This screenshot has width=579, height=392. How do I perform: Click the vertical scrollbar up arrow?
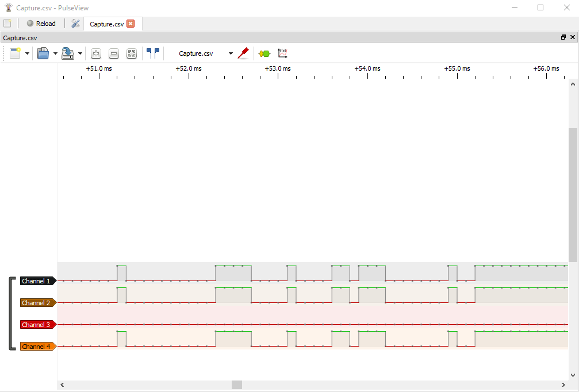tap(573, 84)
